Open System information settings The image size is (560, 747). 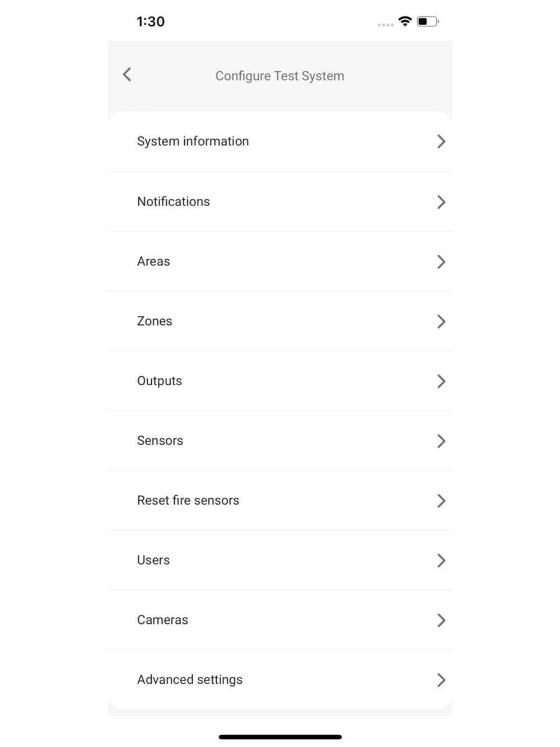tap(193, 141)
